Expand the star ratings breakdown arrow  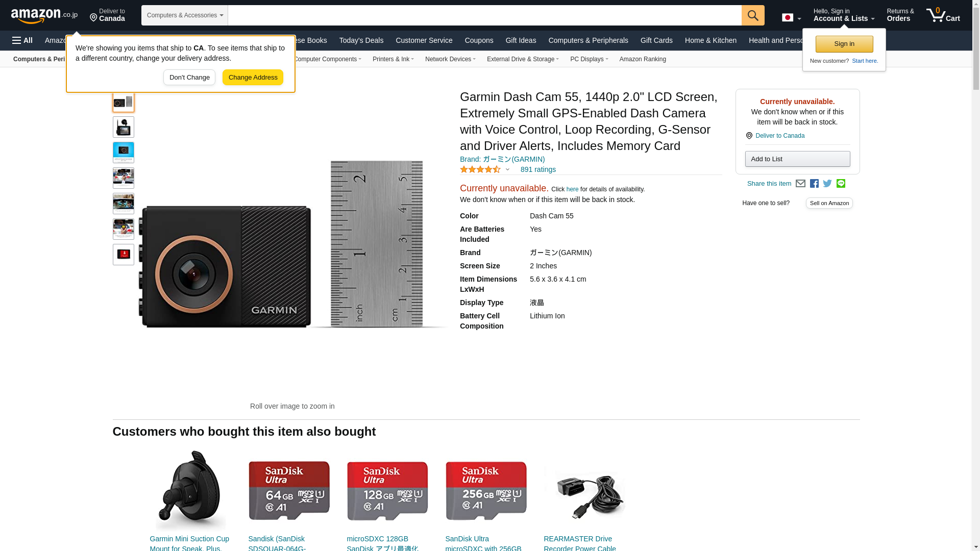pos(507,170)
